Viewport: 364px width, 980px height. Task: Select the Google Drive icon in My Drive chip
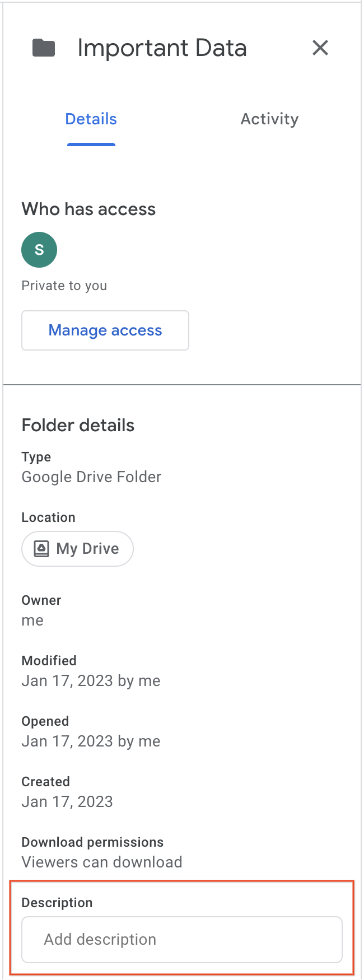[40, 549]
